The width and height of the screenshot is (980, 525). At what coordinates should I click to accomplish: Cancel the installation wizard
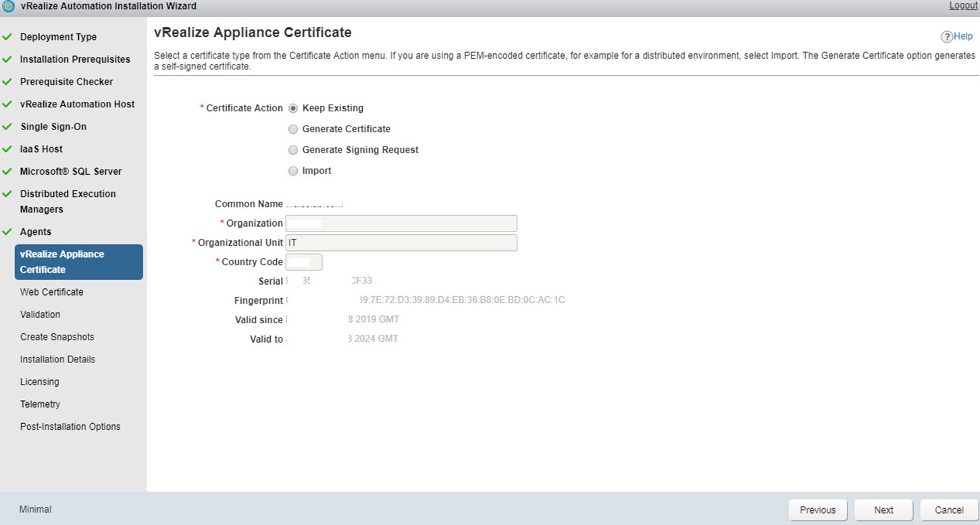pyautogui.click(x=949, y=510)
